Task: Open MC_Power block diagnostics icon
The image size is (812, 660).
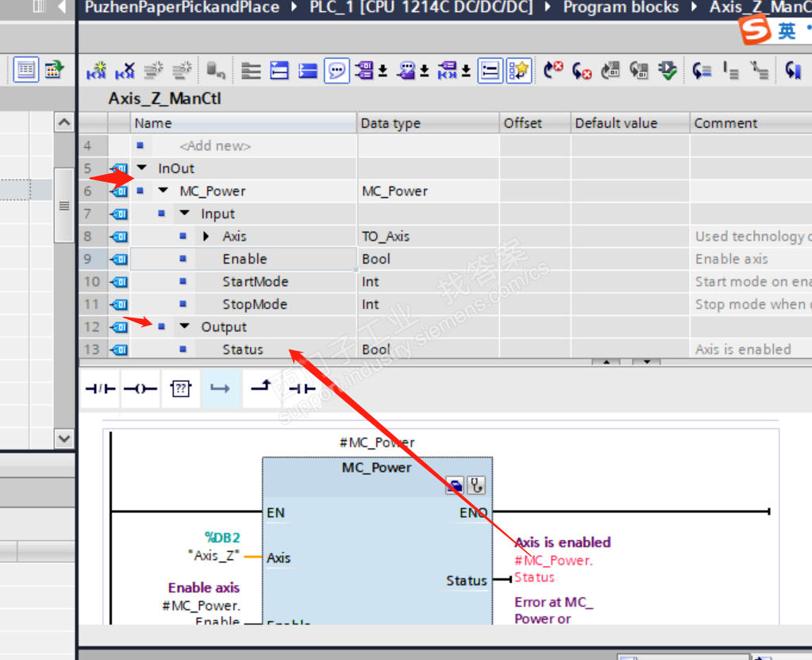Action: click(x=476, y=485)
